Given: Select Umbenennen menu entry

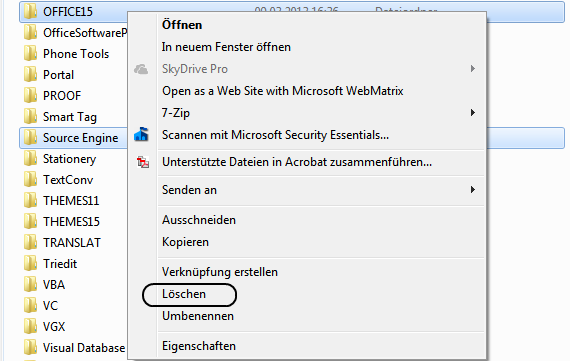Looking at the screenshot, I should click(x=198, y=316).
